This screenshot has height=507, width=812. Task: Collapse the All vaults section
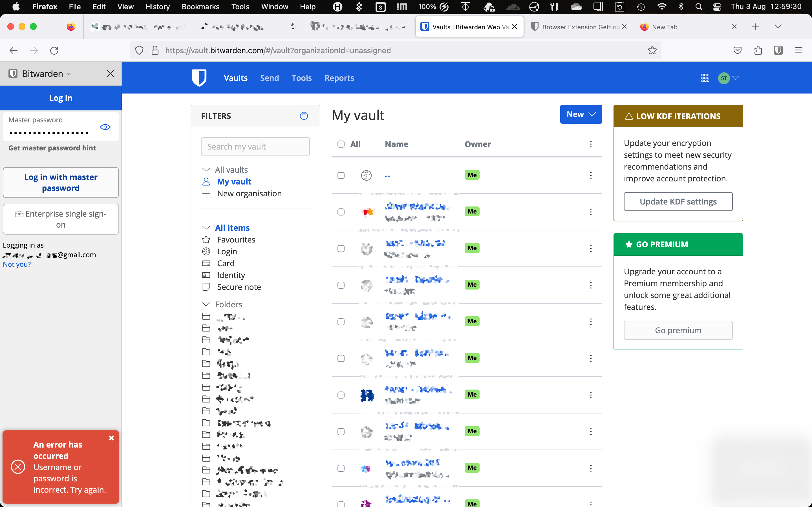click(x=206, y=169)
